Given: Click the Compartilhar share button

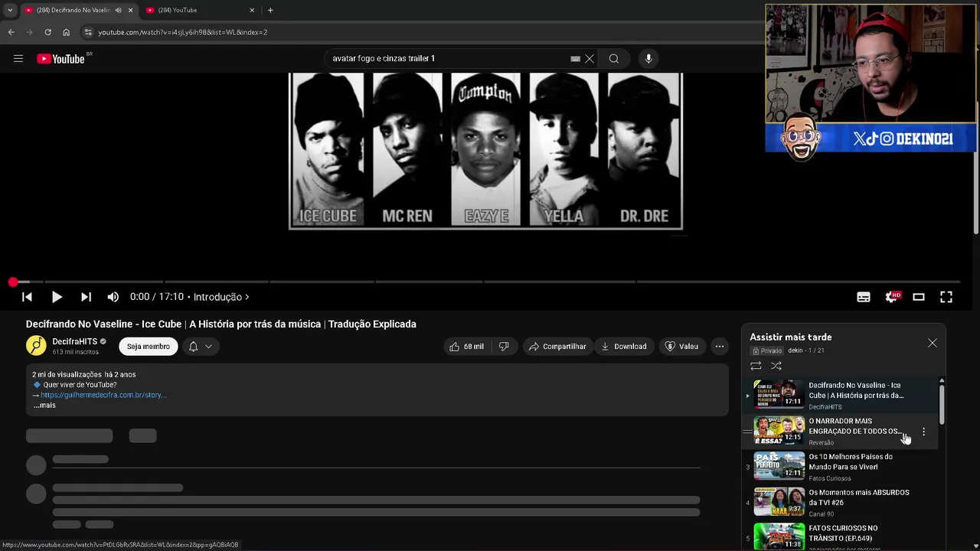Looking at the screenshot, I should (557, 347).
